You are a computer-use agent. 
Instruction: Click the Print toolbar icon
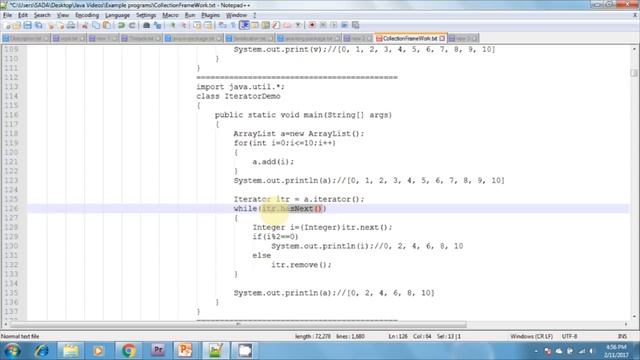tap(71, 25)
